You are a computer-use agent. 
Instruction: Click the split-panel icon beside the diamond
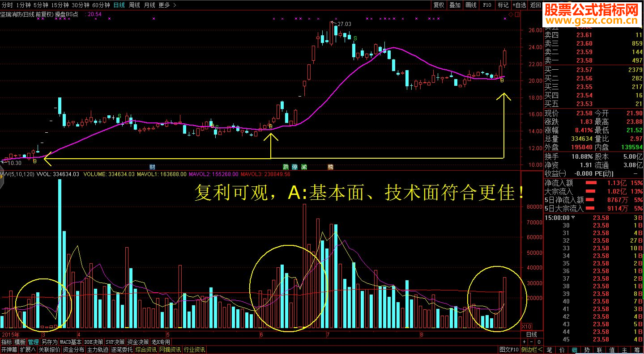(x=518, y=14)
